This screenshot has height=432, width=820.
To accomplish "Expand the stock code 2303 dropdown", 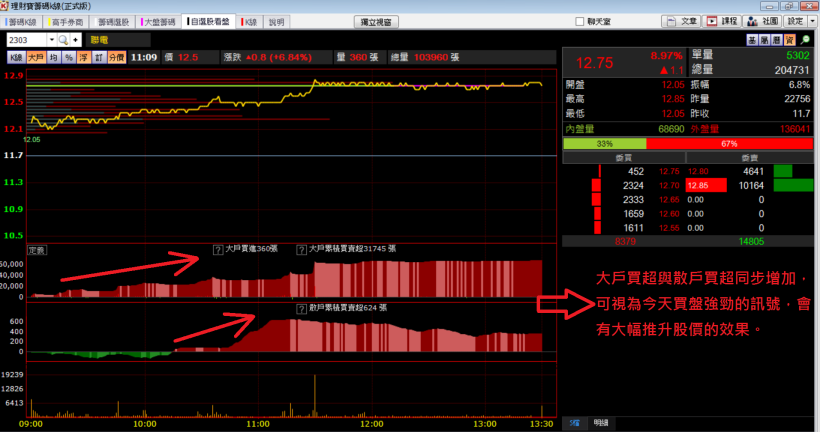I will point(51,39).
